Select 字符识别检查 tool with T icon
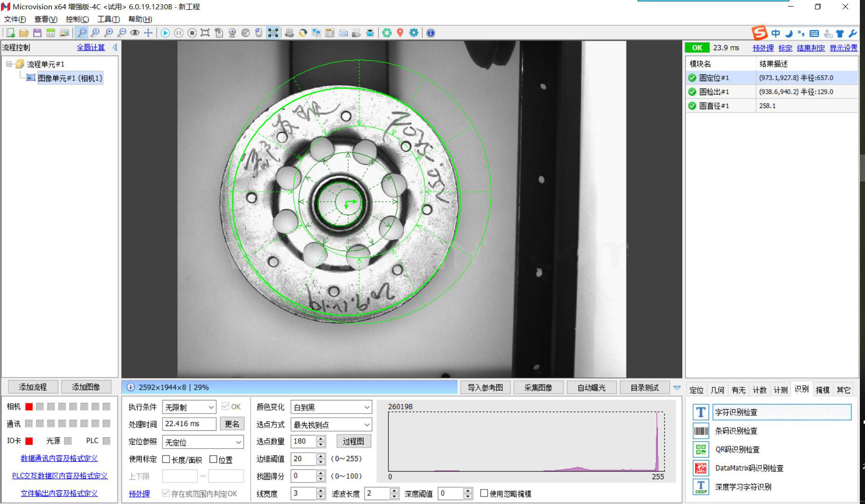The width and height of the screenshot is (865, 504). pyautogui.click(x=772, y=412)
